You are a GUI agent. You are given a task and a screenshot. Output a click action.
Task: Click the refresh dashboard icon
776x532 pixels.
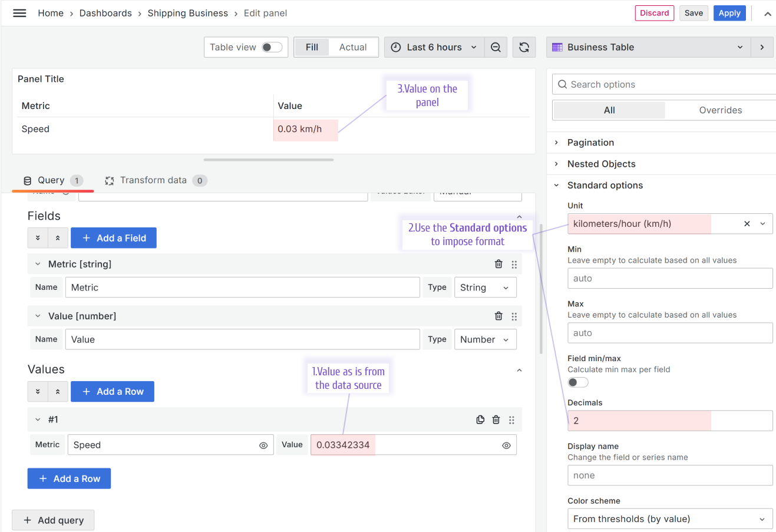pyautogui.click(x=524, y=47)
